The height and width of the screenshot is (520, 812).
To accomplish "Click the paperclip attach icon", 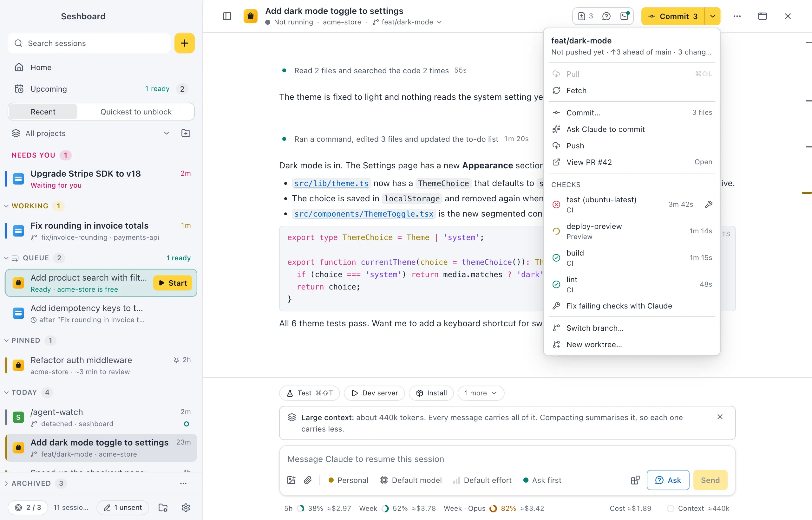I will point(308,480).
